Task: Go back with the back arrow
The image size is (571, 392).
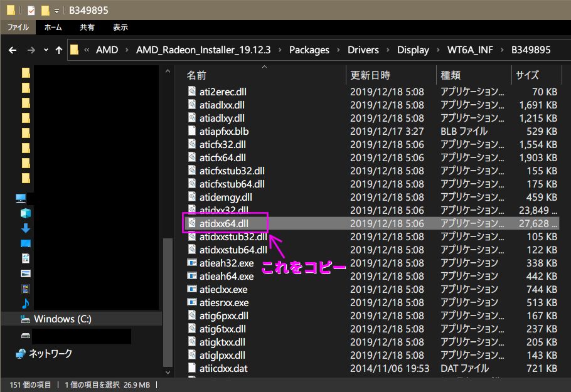Action: [13, 50]
